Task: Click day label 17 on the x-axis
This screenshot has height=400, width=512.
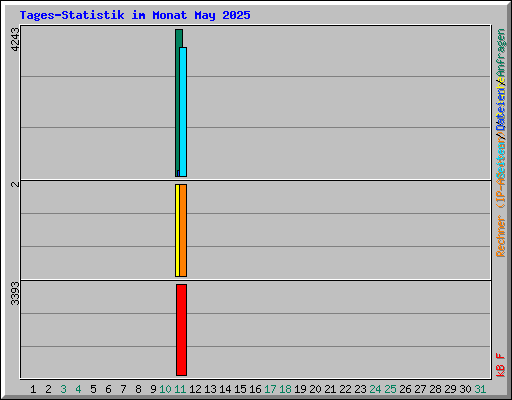Action: point(270,389)
